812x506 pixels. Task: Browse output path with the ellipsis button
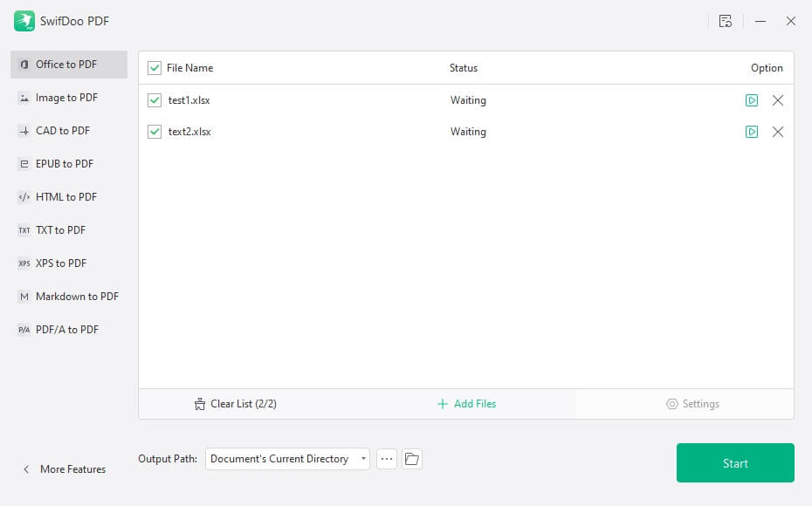[386, 459]
